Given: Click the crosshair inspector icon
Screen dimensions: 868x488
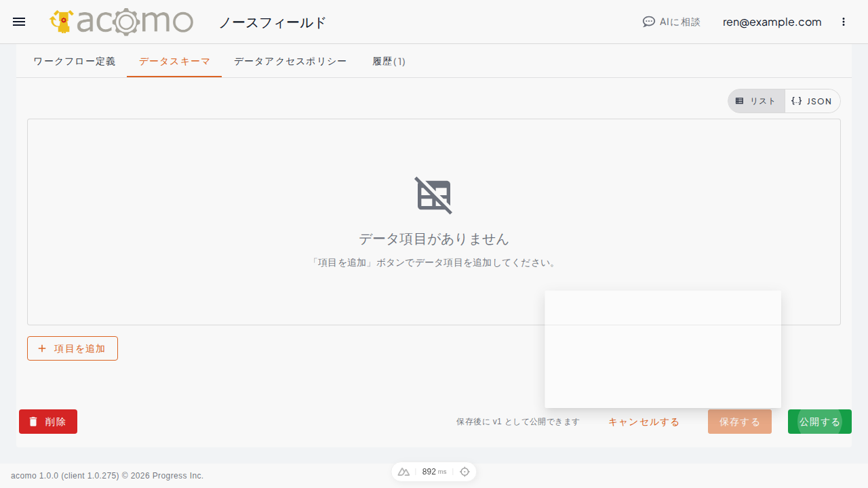Looking at the screenshot, I should click(465, 472).
